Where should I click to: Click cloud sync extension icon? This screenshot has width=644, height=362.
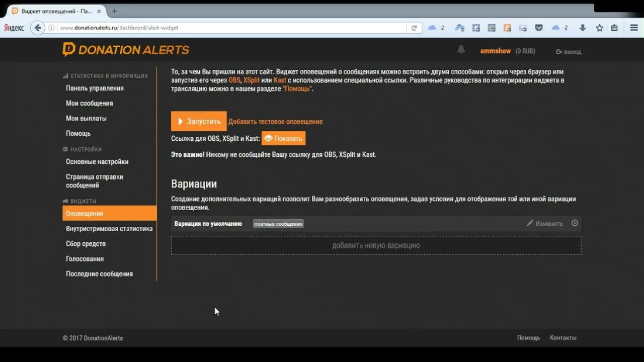pos(460,28)
